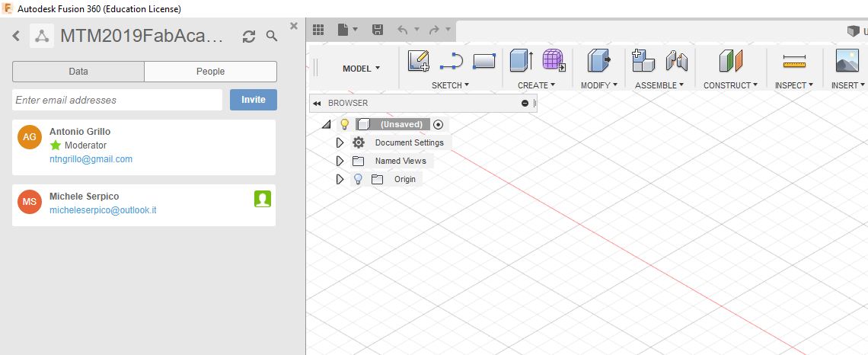Toggle visibility lightbulb of (Unsaved) component
This screenshot has height=355, width=868.
(344, 124)
